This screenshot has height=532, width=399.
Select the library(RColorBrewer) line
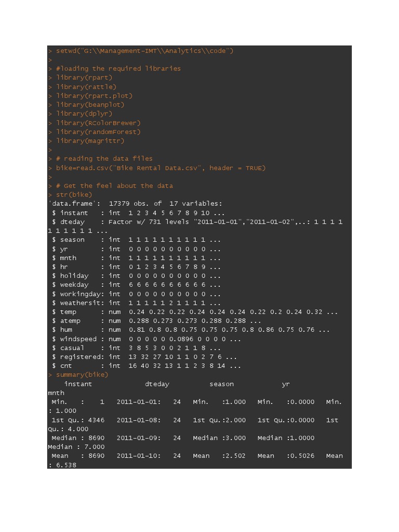click(98, 123)
